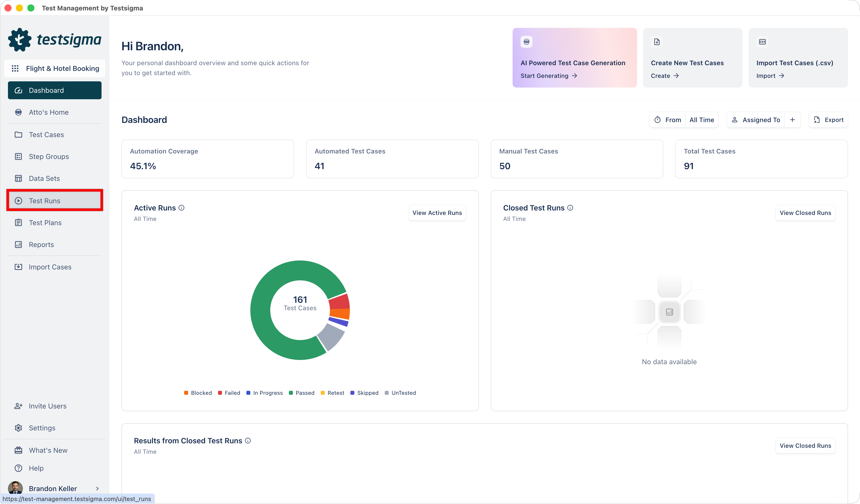Open Test Plans in the sidebar

point(45,223)
